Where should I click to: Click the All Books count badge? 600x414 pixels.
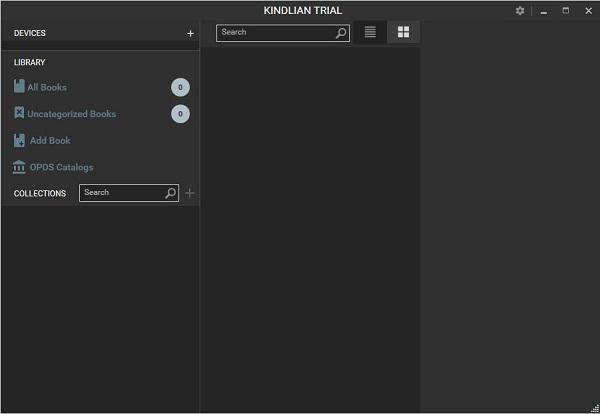point(180,87)
